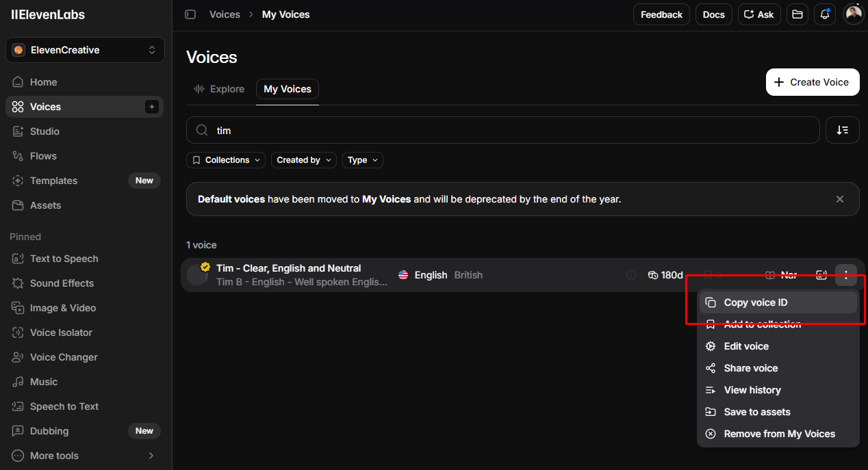Open pinned Music tool
868x470 pixels.
click(85, 382)
